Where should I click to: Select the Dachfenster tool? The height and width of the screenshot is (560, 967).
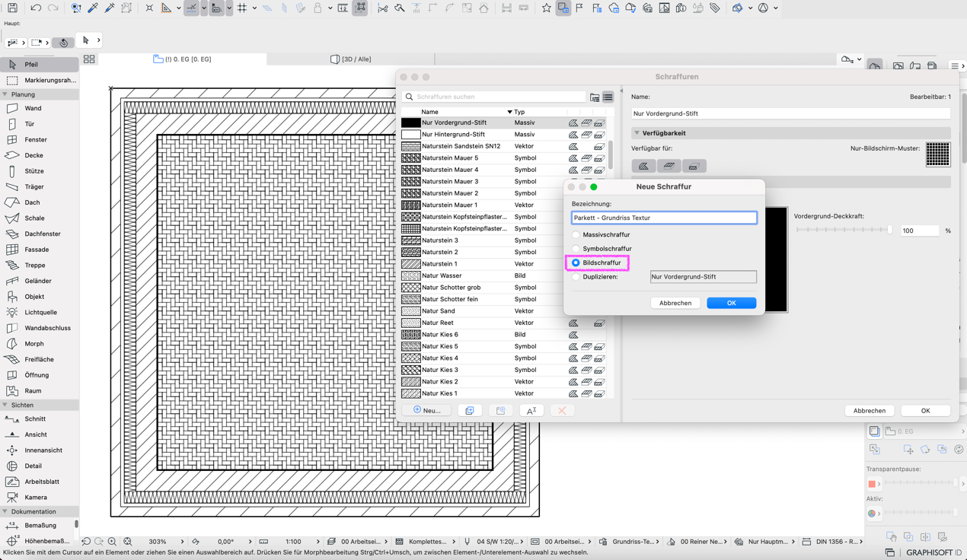(40, 234)
